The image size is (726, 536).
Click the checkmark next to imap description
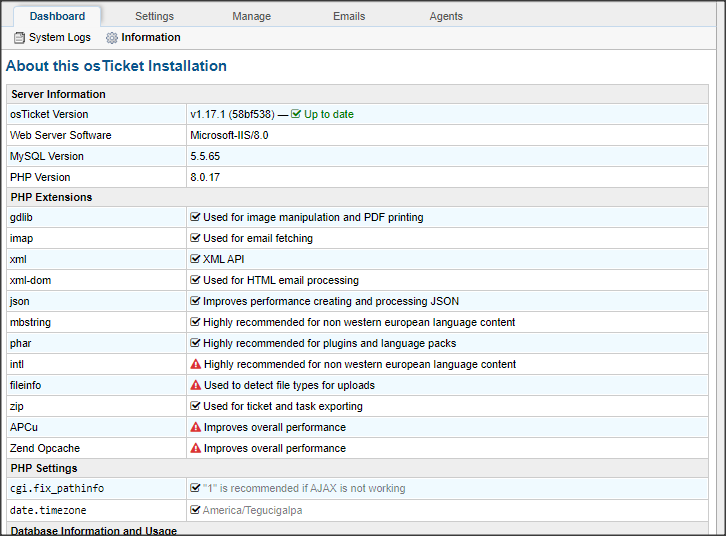coord(196,238)
